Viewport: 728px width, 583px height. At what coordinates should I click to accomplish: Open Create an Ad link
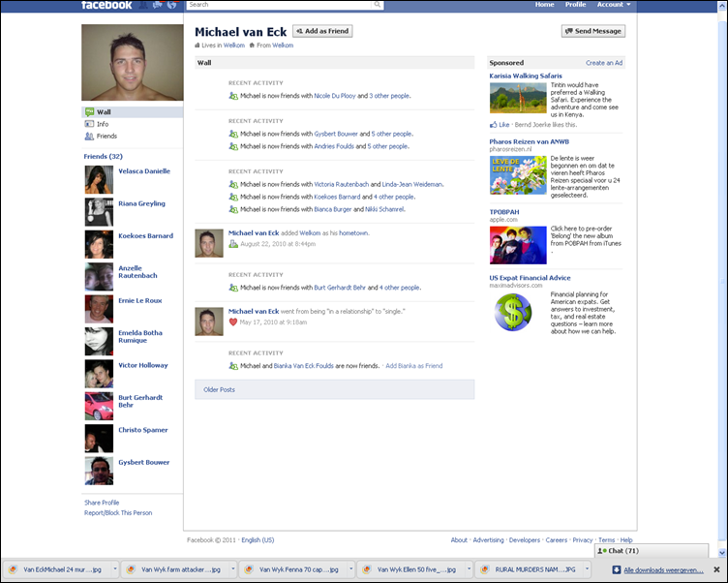coord(604,63)
